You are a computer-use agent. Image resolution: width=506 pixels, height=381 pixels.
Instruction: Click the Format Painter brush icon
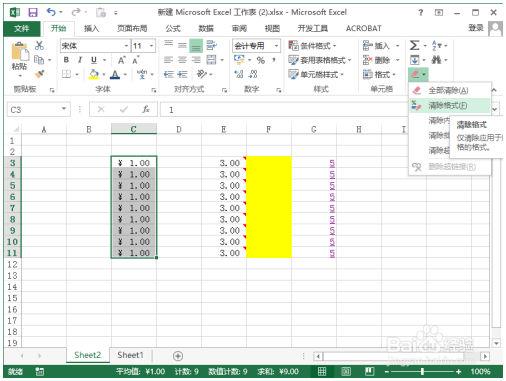40,74
